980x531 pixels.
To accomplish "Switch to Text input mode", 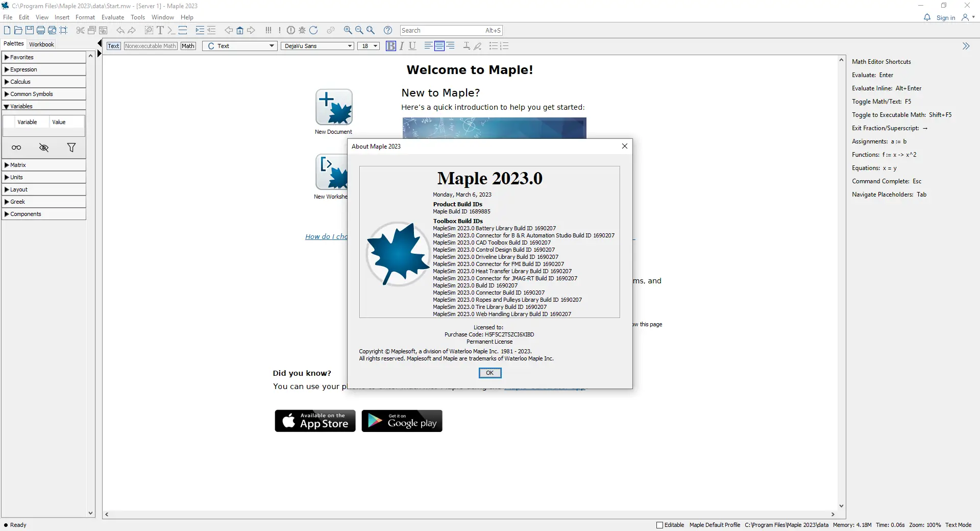I will tap(113, 46).
